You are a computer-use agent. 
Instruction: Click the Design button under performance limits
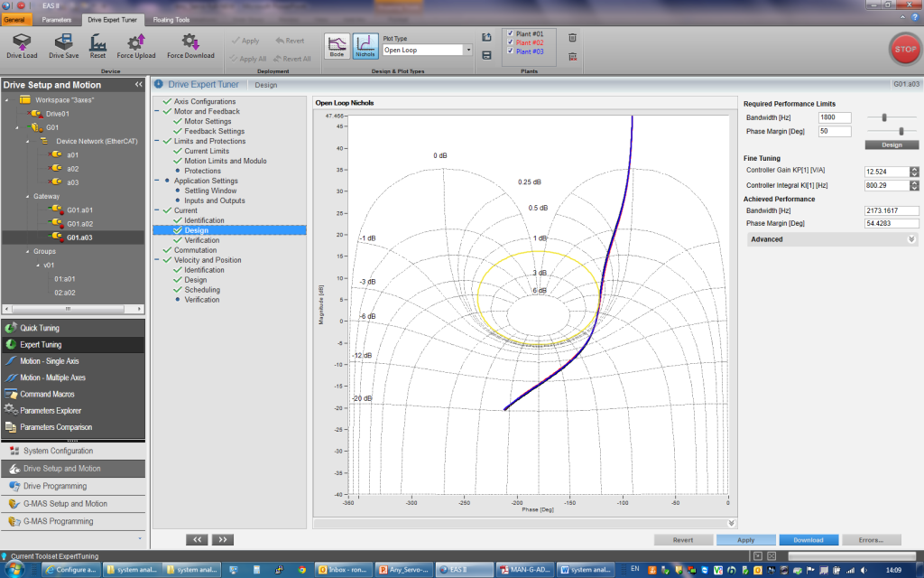tap(891, 144)
